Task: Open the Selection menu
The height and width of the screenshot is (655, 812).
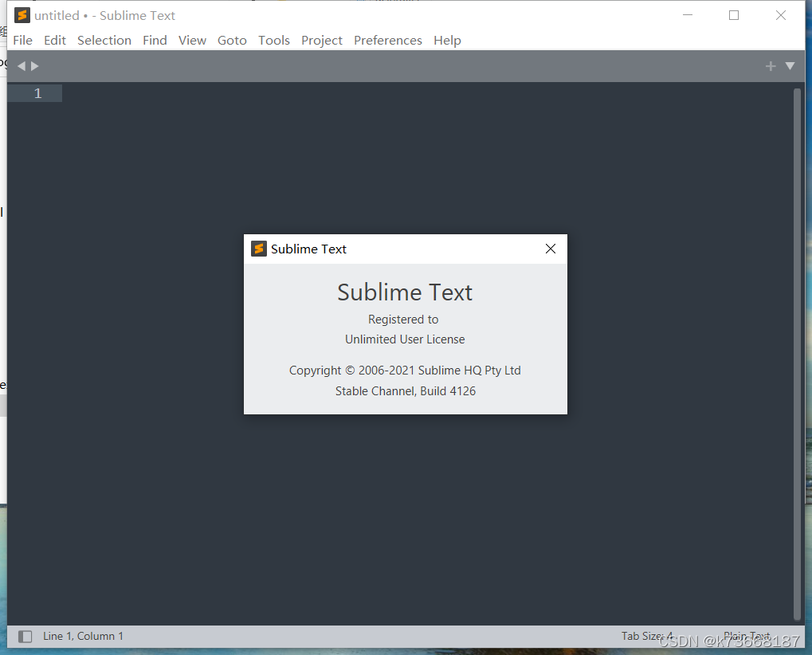Action: [104, 41]
